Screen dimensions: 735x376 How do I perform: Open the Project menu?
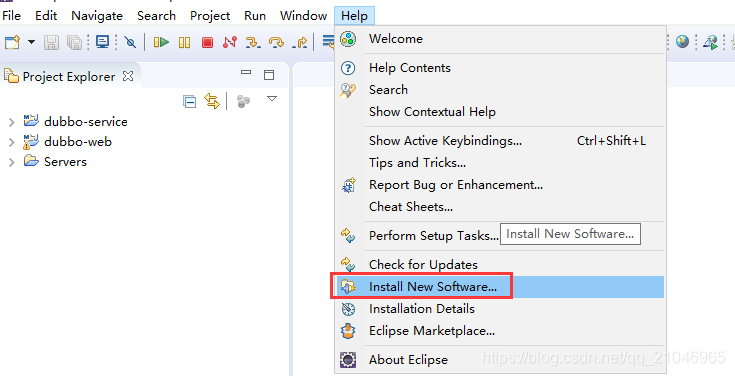click(x=210, y=15)
